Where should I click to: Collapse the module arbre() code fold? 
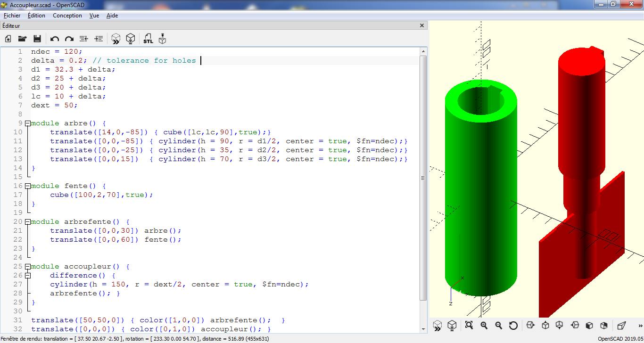(28, 123)
